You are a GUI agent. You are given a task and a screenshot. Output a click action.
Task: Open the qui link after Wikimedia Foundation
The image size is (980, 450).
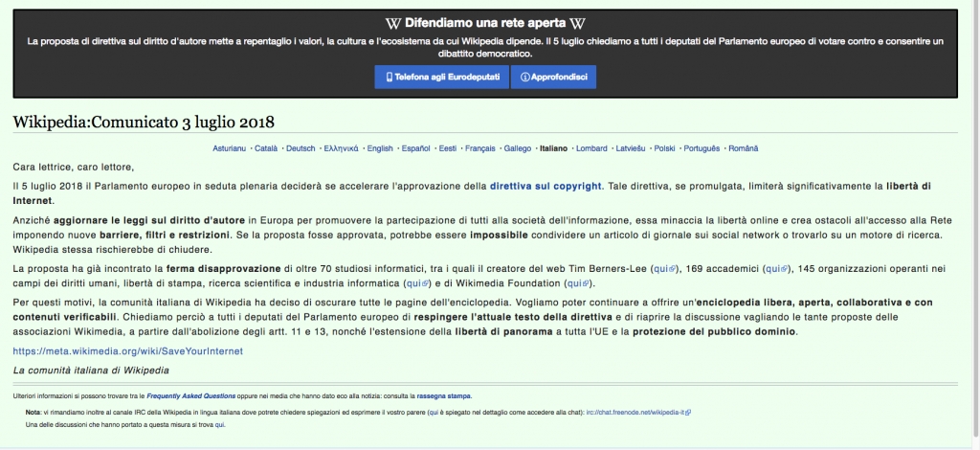pos(579,283)
